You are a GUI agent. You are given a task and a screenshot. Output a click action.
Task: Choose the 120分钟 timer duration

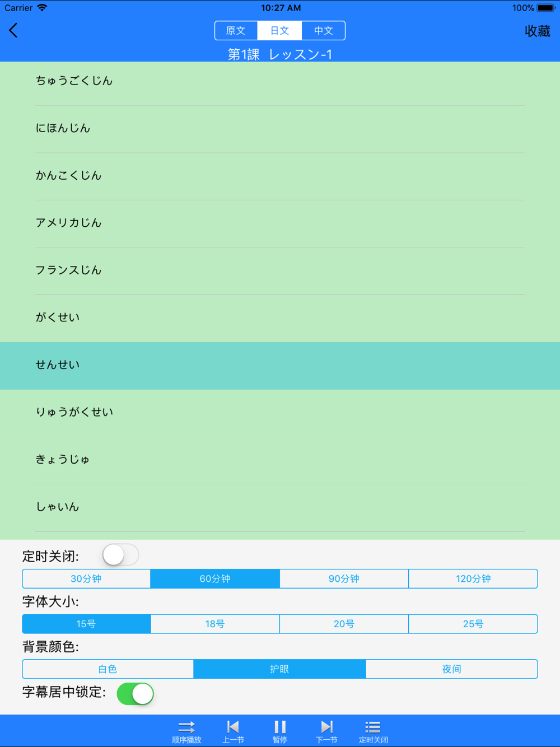473,578
